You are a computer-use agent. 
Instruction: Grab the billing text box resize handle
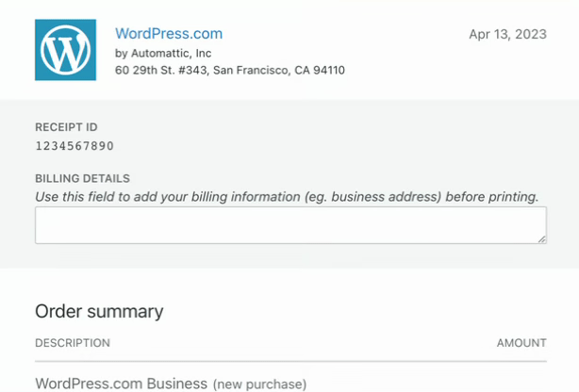tap(541, 239)
